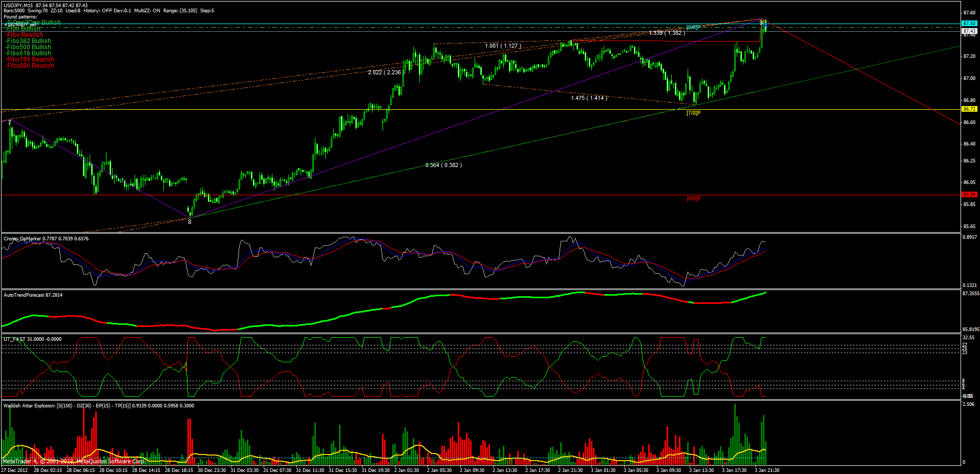Click the '2 Jan 05:30' time axis label
Image resolution: width=980 pixels, height=474 pixels.
tap(440, 470)
